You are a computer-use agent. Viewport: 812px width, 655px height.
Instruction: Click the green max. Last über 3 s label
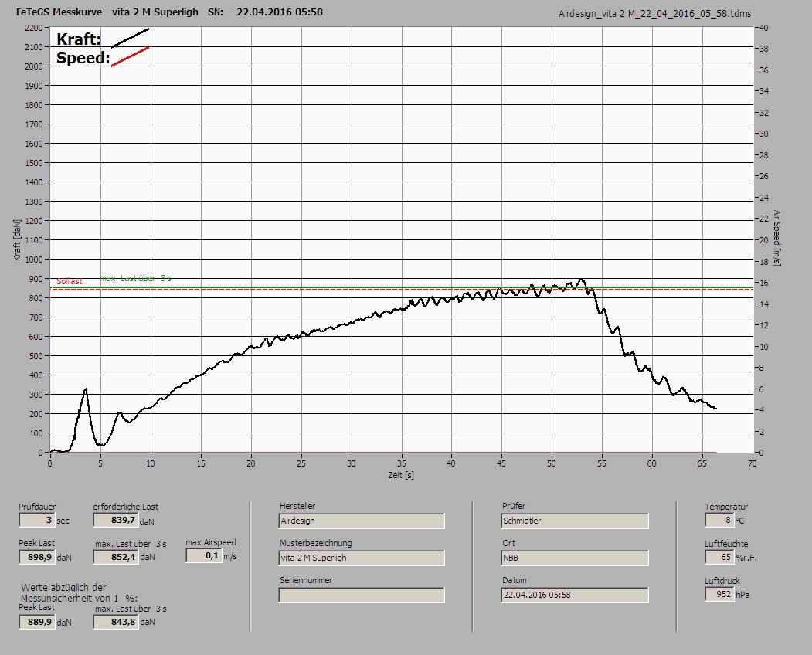[x=136, y=279]
